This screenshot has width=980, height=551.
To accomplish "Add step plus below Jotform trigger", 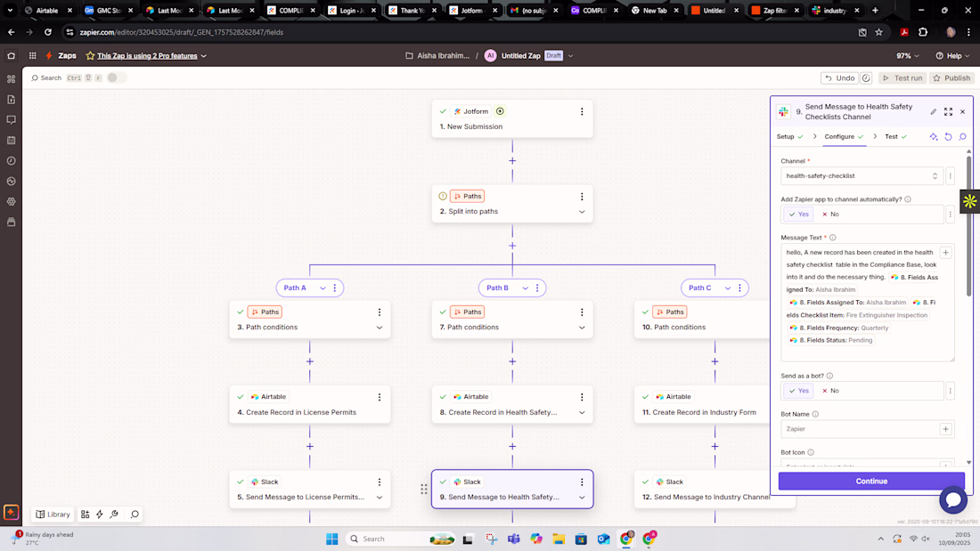I will pyautogui.click(x=512, y=160).
